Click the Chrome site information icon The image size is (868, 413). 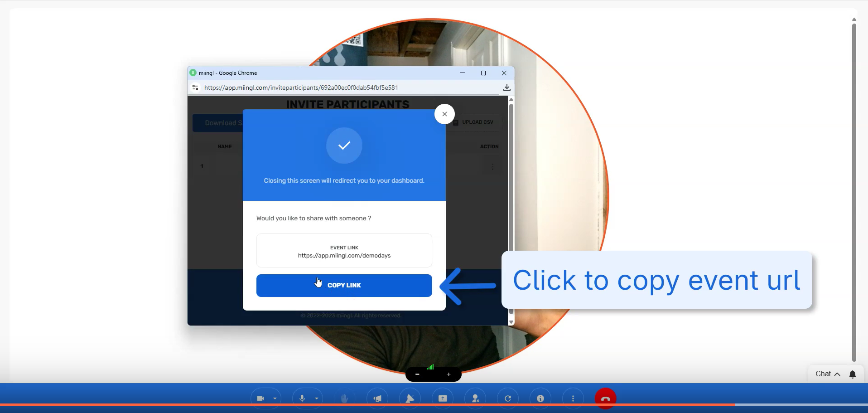pyautogui.click(x=195, y=87)
